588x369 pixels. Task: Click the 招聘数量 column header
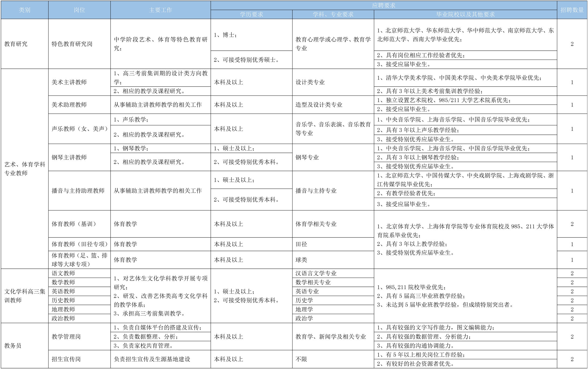[572, 10]
